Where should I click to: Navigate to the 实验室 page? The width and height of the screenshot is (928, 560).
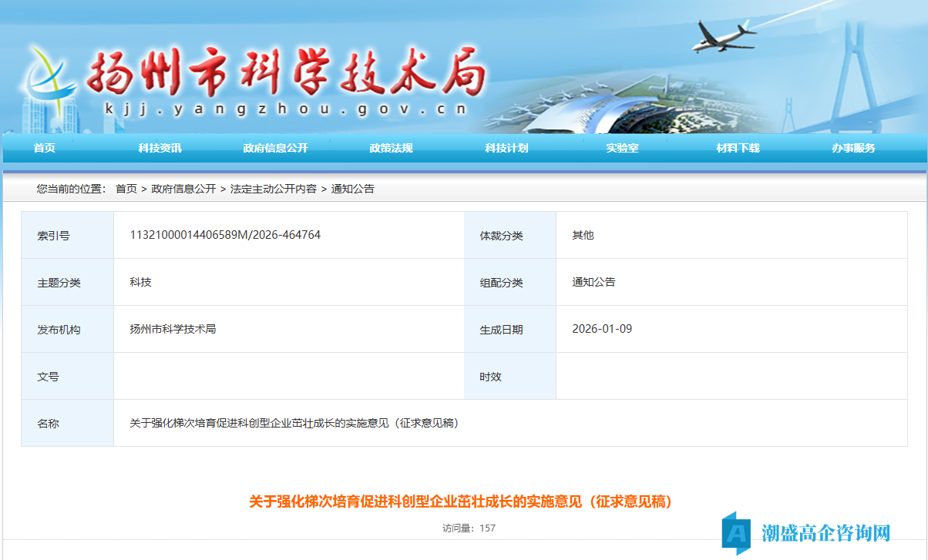pos(624,148)
